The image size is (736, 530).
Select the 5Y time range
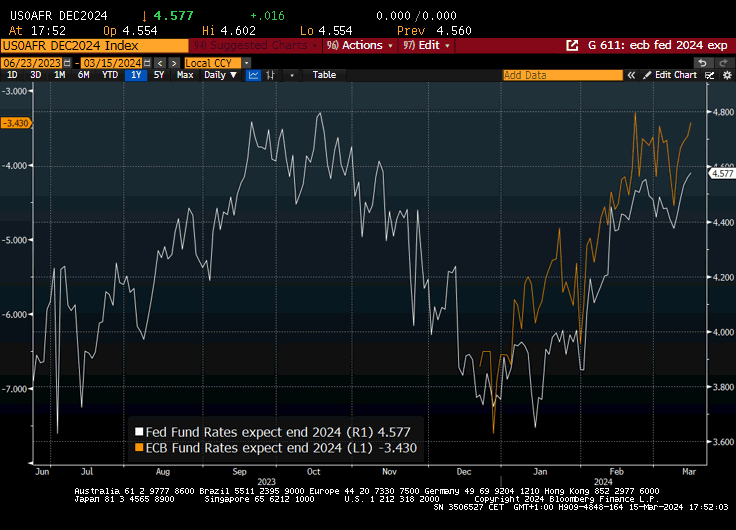159,75
